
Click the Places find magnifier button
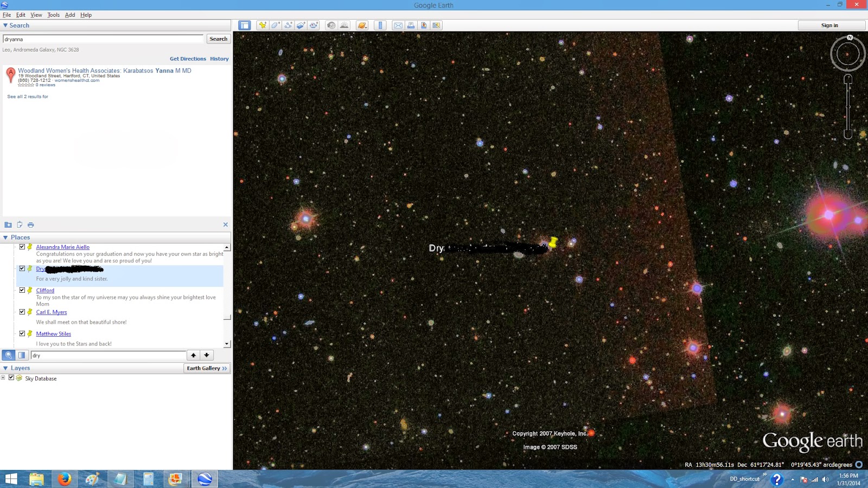(x=8, y=355)
